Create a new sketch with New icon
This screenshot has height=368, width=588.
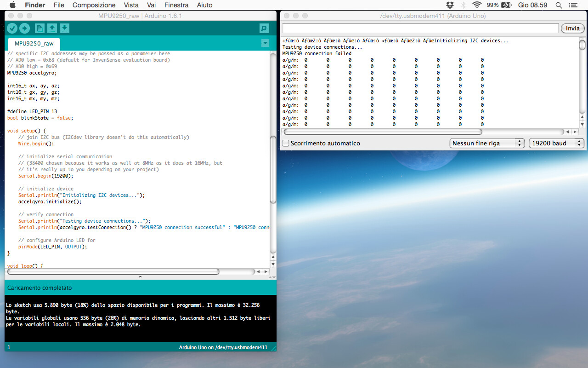click(40, 29)
